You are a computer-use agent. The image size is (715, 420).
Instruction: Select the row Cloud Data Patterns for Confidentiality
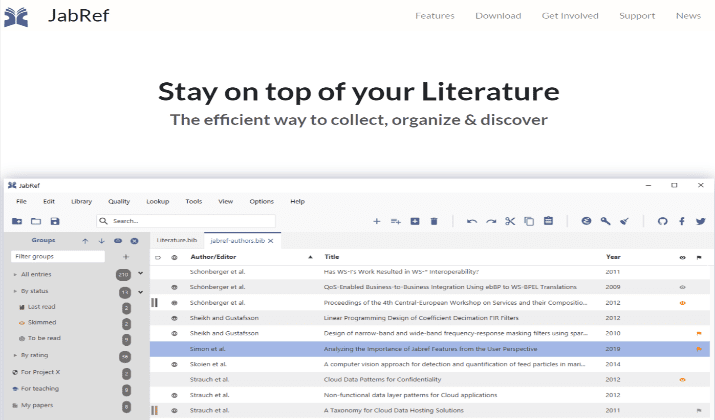point(430,380)
